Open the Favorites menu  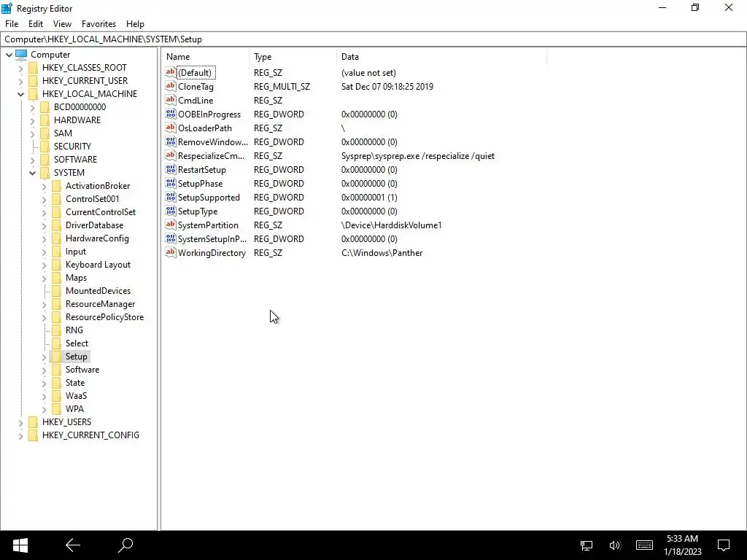click(98, 24)
